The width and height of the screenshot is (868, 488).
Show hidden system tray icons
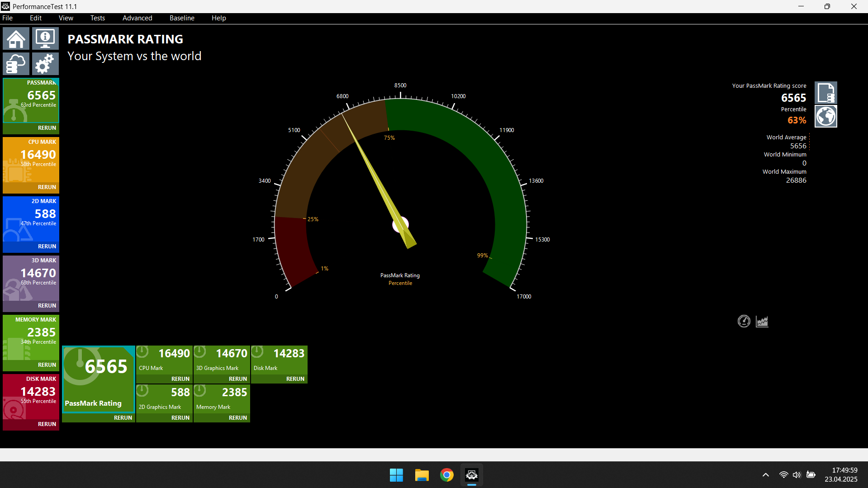tap(766, 475)
